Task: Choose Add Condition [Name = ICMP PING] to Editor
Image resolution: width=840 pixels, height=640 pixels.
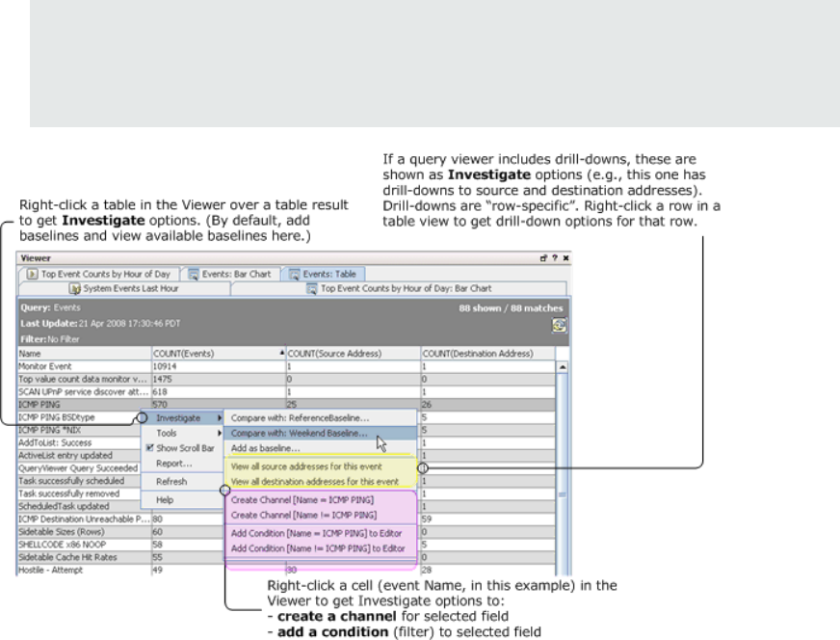Action: (x=321, y=533)
